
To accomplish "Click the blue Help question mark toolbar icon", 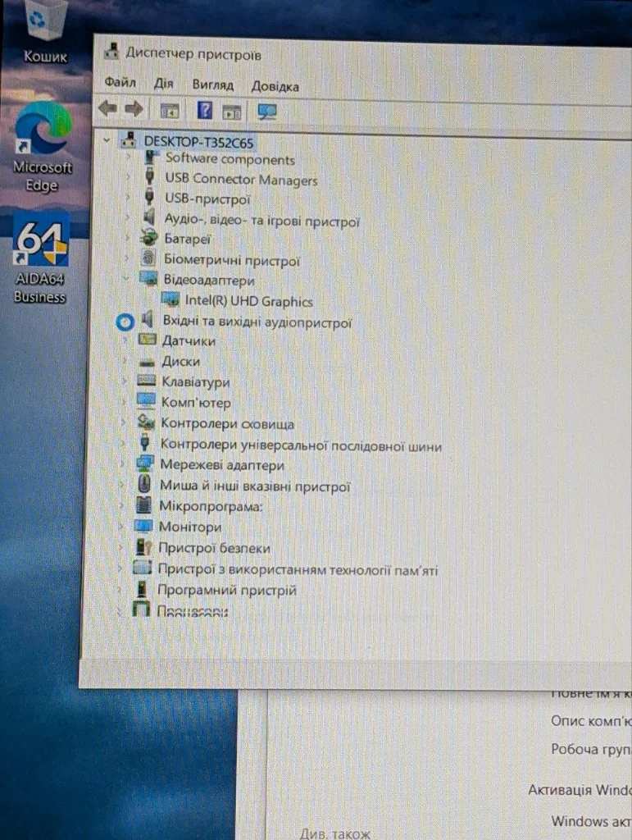I will [x=204, y=111].
